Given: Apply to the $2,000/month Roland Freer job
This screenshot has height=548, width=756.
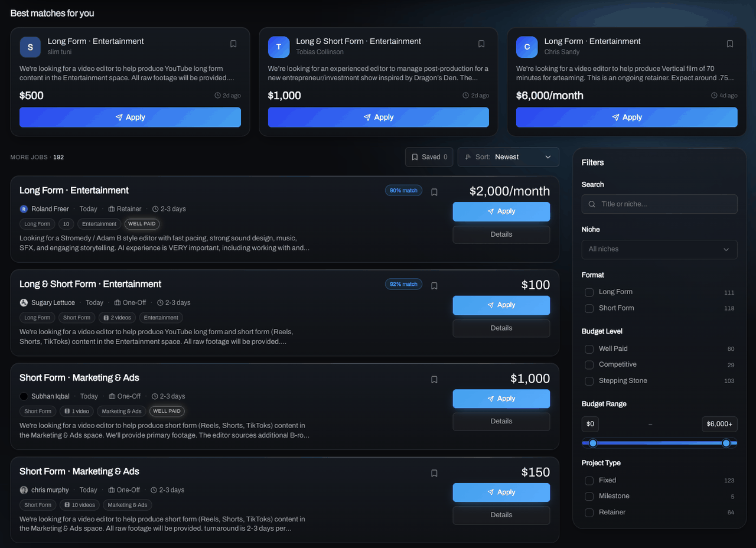Looking at the screenshot, I should pyautogui.click(x=501, y=211).
